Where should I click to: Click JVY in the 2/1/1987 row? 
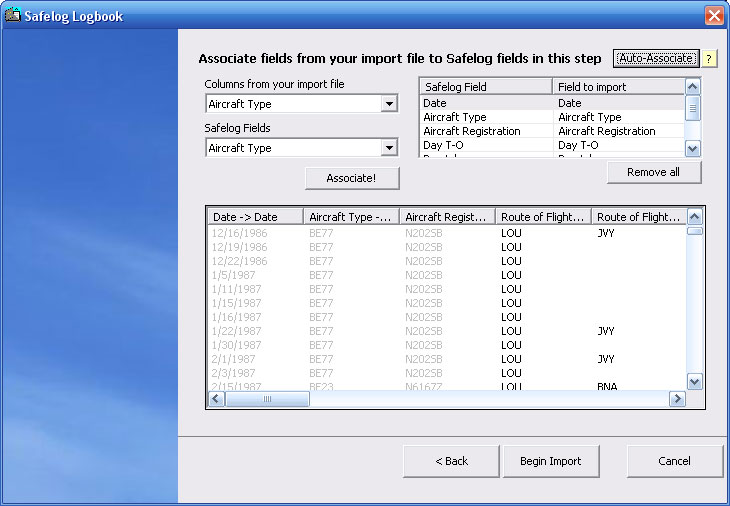pyautogui.click(x=606, y=358)
